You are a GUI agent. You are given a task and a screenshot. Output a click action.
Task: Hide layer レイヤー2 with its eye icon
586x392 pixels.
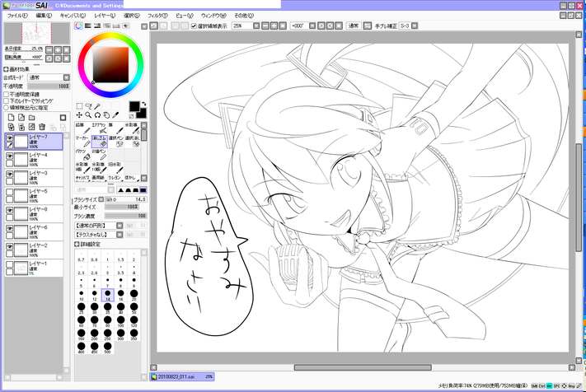click(x=10, y=246)
